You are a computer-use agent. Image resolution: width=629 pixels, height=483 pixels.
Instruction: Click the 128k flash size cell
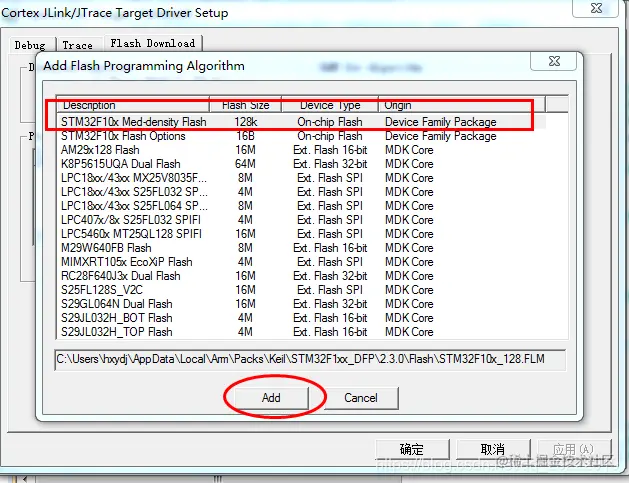[x=246, y=122]
